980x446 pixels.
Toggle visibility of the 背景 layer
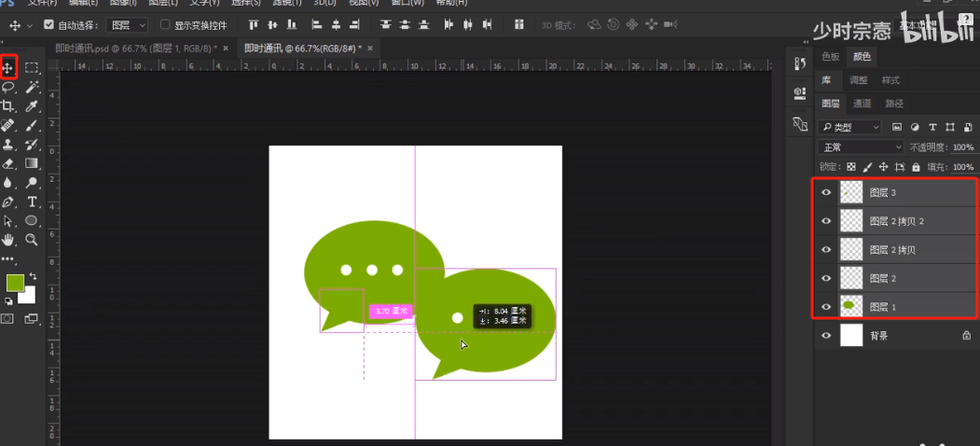click(x=825, y=336)
